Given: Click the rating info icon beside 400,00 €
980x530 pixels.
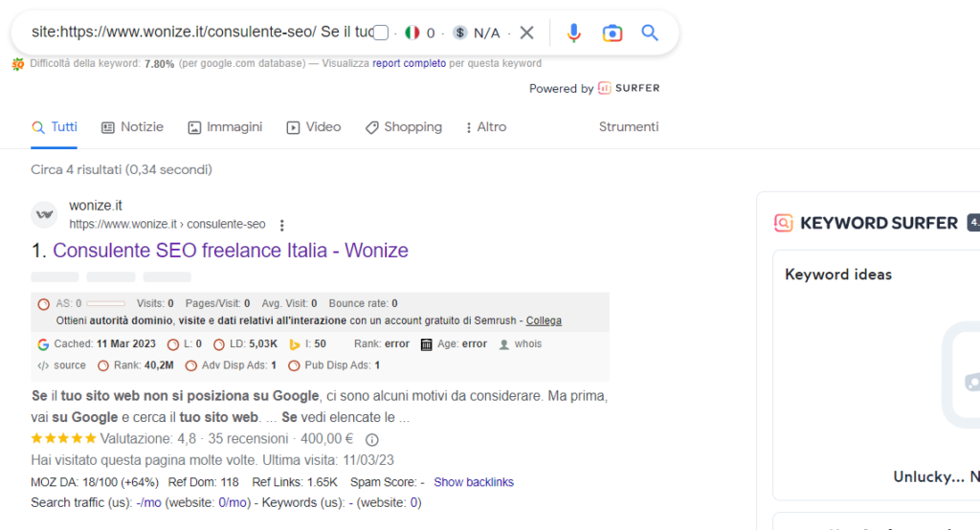Looking at the screenshot, I should 372,439.
